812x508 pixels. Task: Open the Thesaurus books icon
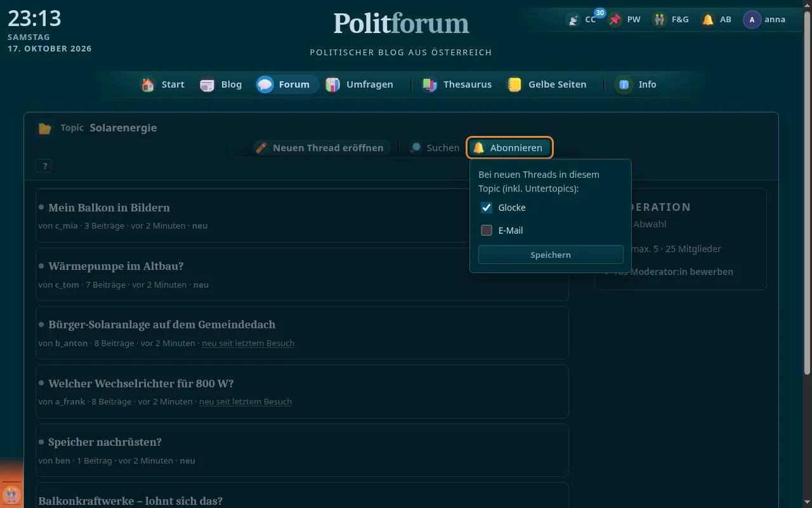coord(429,84)
